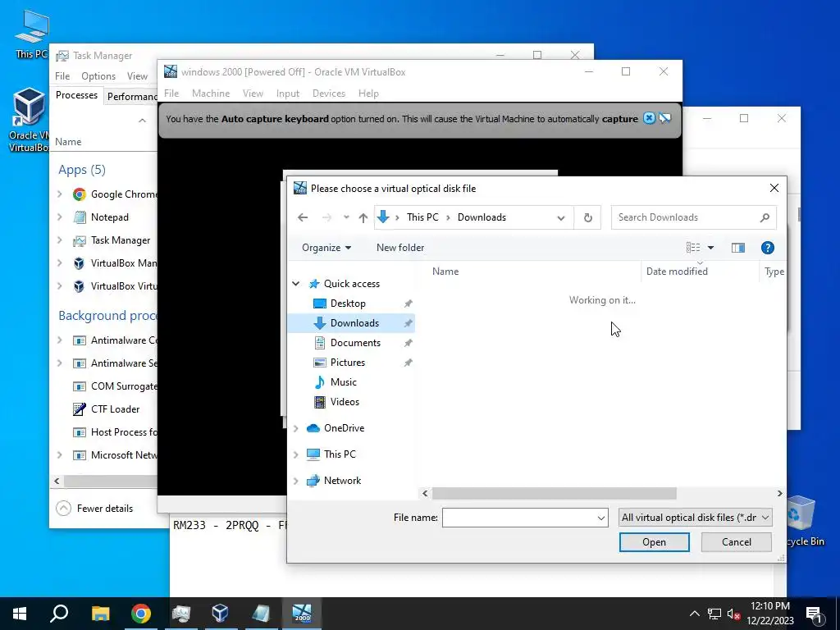This screenshot has width=840, height=630.
Task: Switch to Google Chrome on taskbar
Action: point(141,614)
